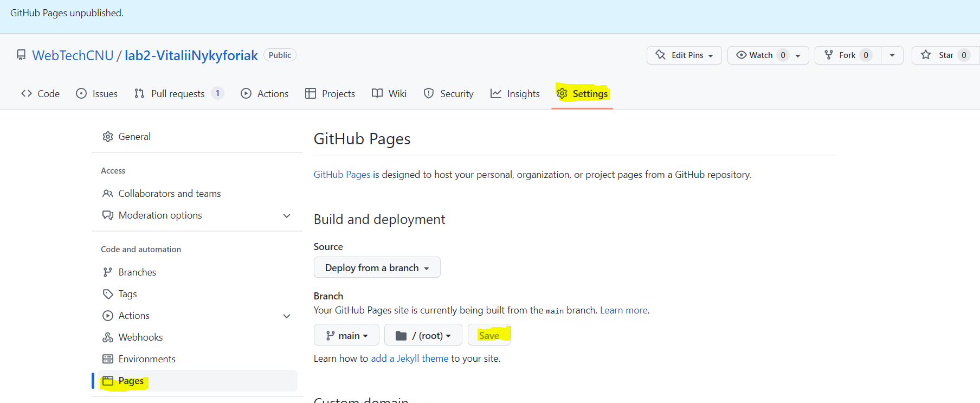Follow the GitHub Pages documentation link
The height and width of the screenshot is (403, 980).
(x=342, y=175)
